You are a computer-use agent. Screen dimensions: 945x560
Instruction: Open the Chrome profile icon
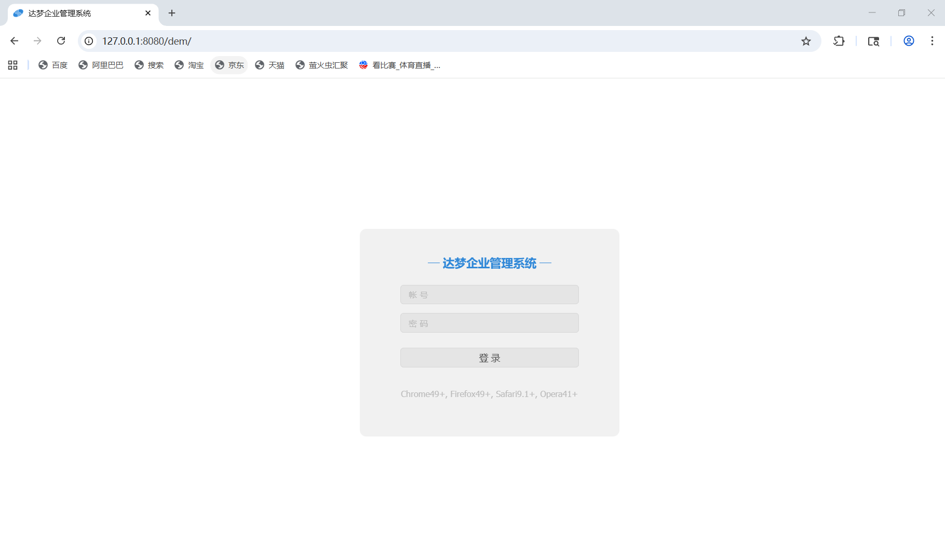909,41
